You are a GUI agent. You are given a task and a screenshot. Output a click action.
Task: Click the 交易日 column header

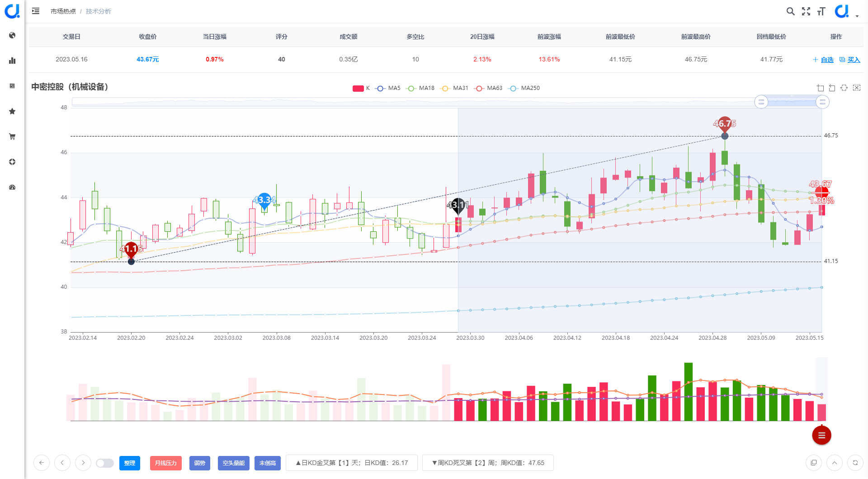tap(71, 37)
